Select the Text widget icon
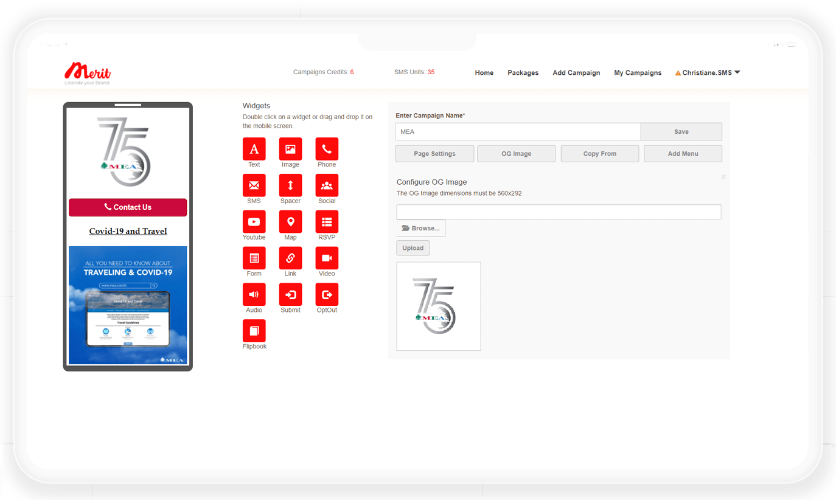The width and height of the screenshot is (836, 504). [254, 149]
